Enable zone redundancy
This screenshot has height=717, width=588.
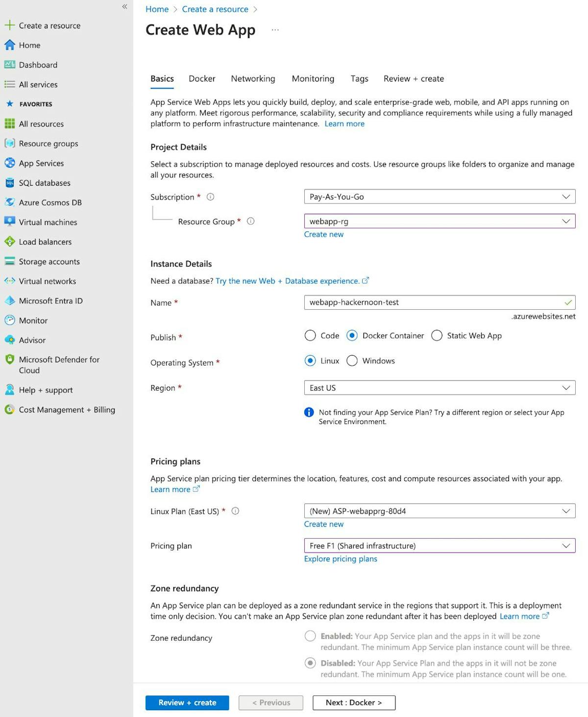point(310,636)
